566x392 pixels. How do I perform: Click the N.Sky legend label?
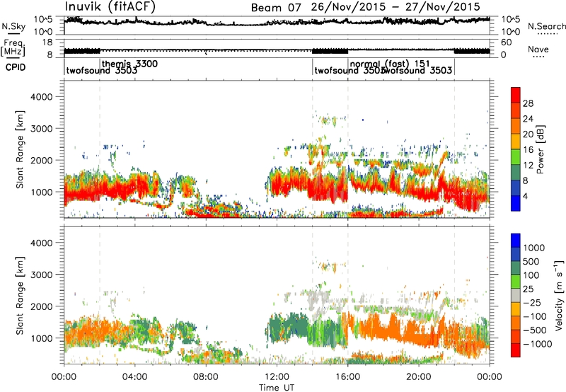pyautogui.click(x=13, y=27)
